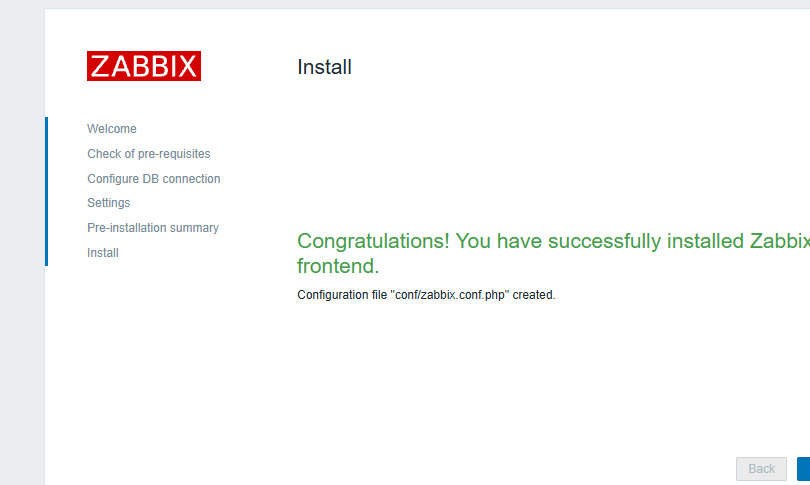Open Check of pre-requisites step

[149, 154]
